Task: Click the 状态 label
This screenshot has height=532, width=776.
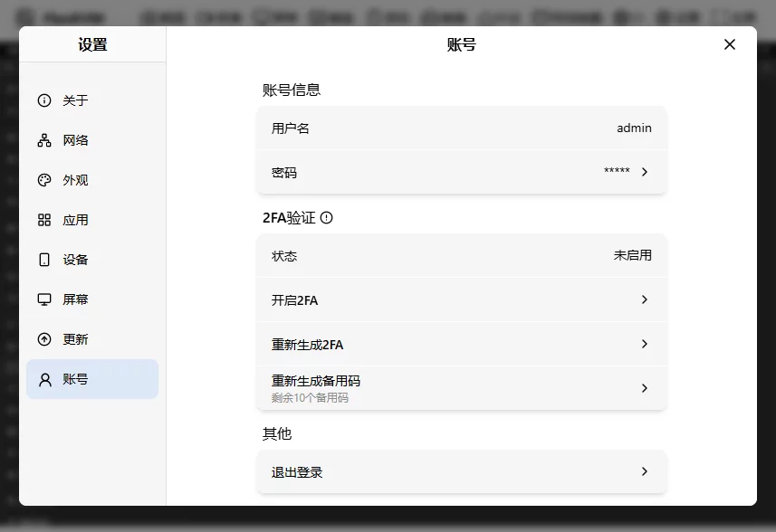Action: click(x=284, y=256)
